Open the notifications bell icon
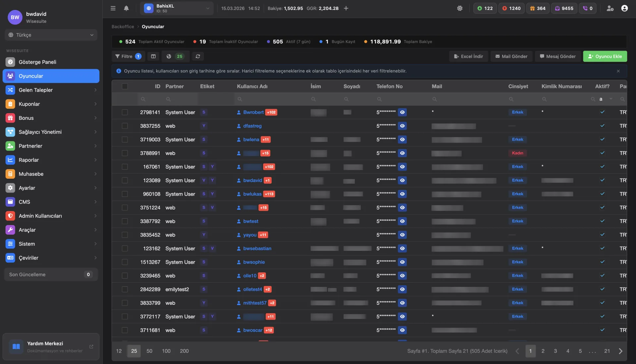The height and width of the screenshot is (364, 636). (x=126, y=8)
